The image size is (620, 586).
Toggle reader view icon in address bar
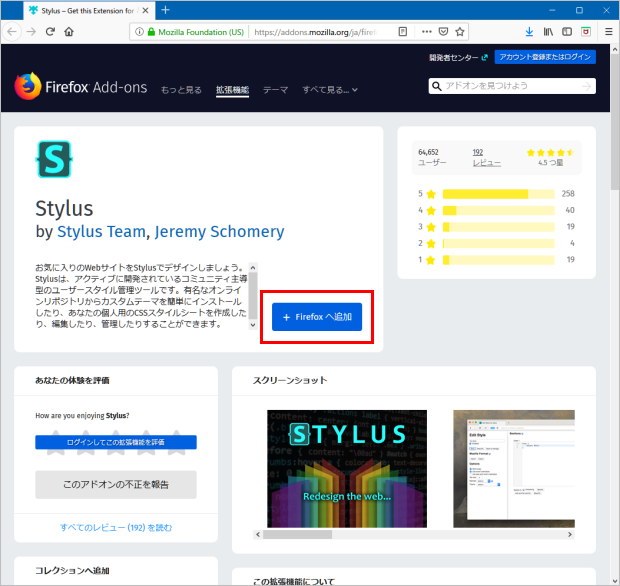pos(403,32)
